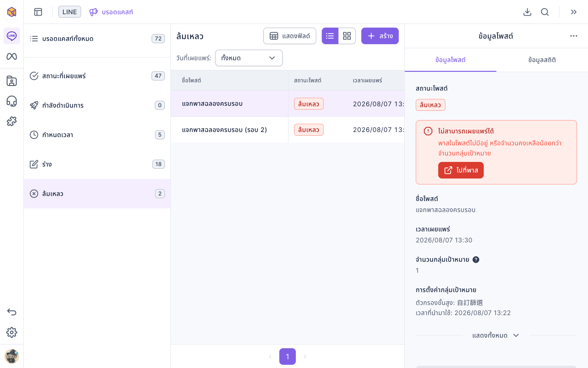
Task: Click the user avatar at the sidebar bottom
Action: click(x=11, y=356)
